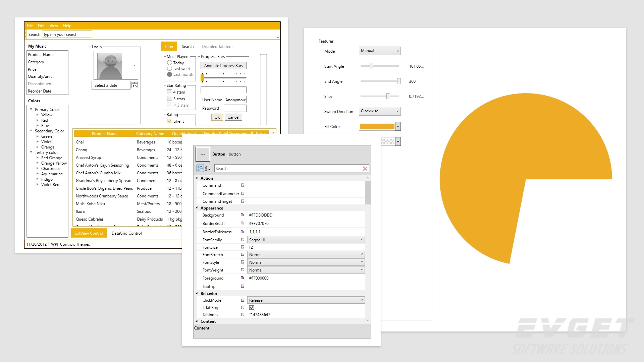Switch to the DataGrid Control tab
Image resolution: width=644 pixels, height=362 pixels.
tap(126, 233)
